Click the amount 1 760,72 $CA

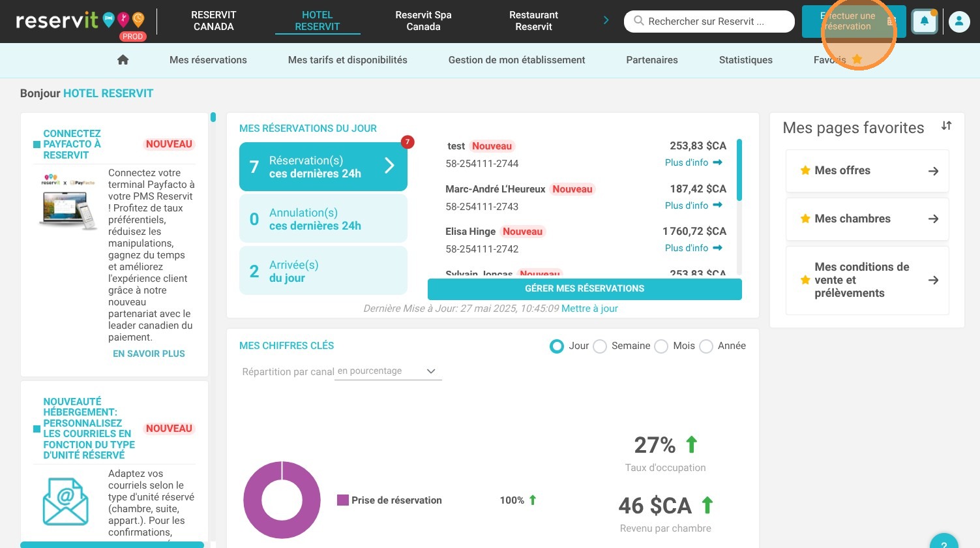(694, 231)
